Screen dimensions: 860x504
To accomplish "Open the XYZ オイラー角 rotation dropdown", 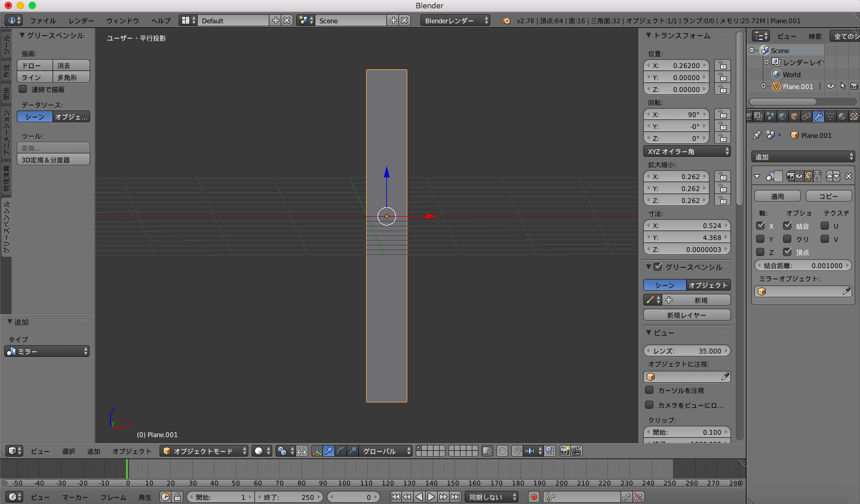I will point(687,152).
